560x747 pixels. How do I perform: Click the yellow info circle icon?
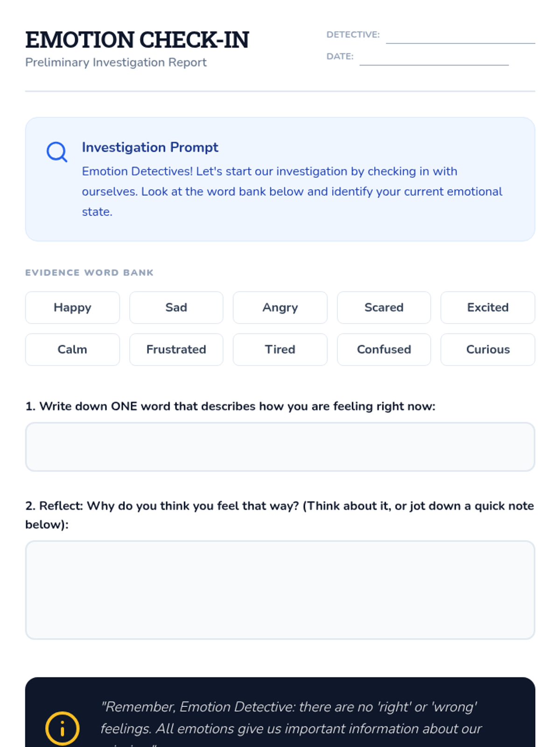(62, 728)
